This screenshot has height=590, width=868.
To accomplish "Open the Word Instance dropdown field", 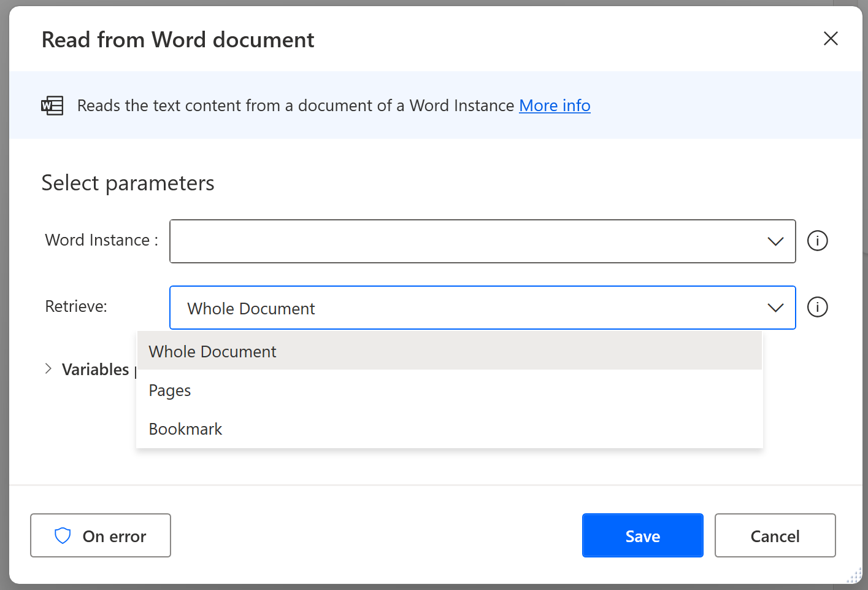I will 466,241.
